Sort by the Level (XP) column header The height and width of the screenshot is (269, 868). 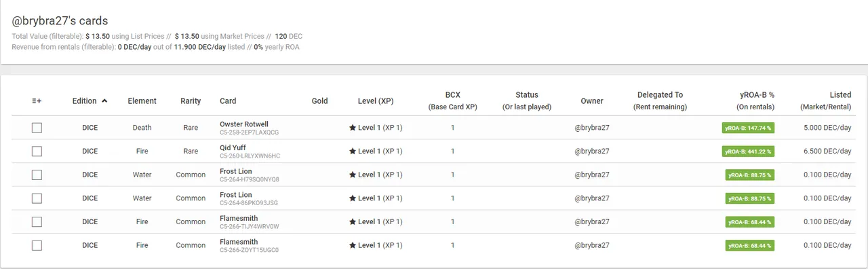click(x=376, y=101)
